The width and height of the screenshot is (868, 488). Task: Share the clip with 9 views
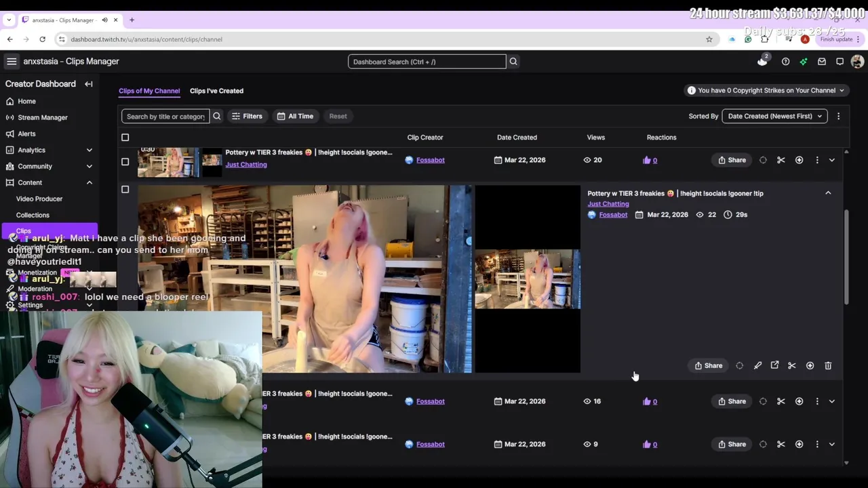point(732,444)
